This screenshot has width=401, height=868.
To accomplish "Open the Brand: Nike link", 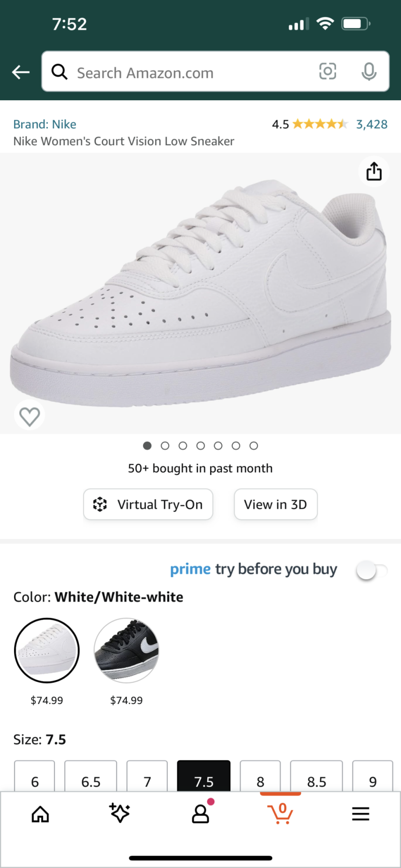I will click(45, 124).
